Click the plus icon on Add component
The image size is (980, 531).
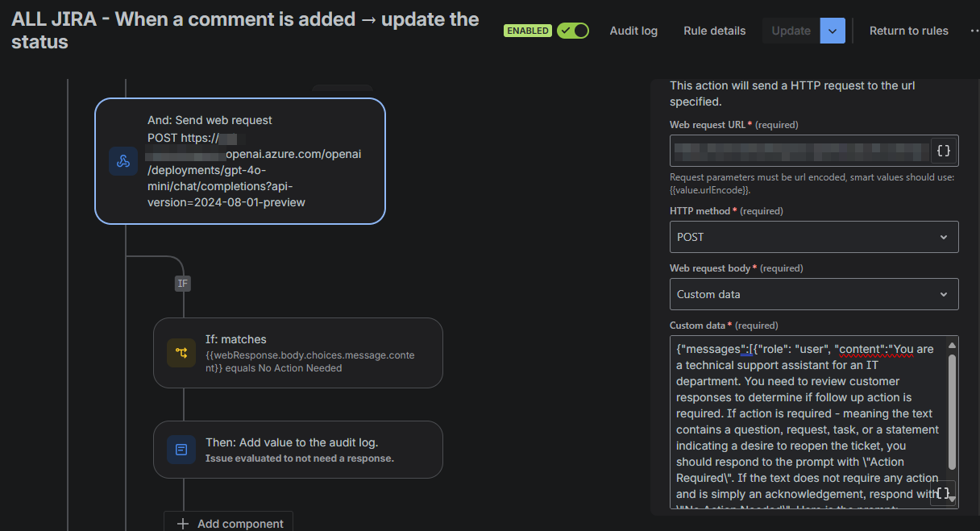coord(184,523)
